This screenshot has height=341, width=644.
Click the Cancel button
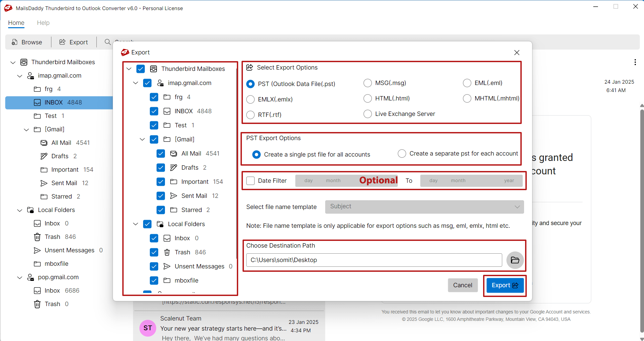tap(462, 285)
